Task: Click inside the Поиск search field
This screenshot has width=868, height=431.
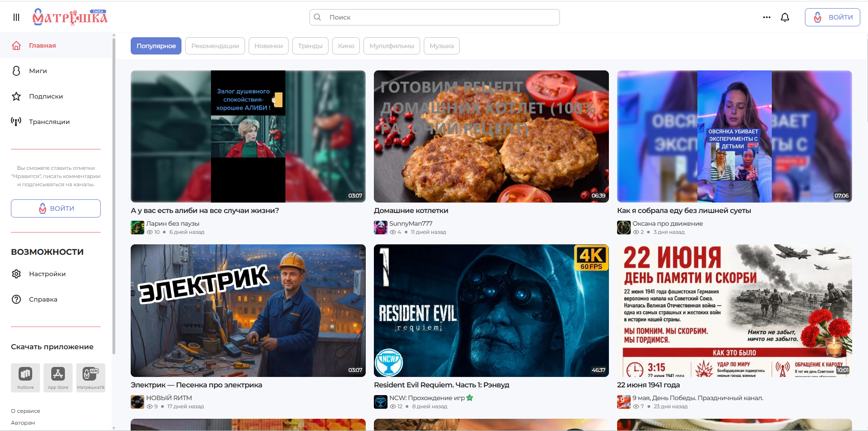Action: [x=435, y=17]
